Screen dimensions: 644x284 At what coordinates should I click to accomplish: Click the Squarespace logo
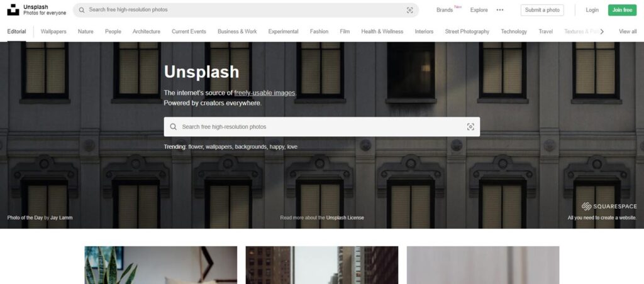click(609, 207)
